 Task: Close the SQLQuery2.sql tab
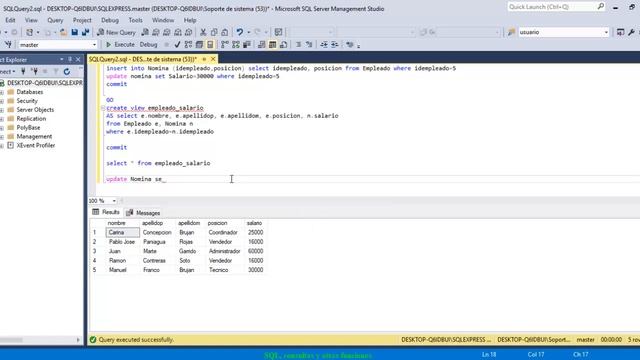(213, 59)
